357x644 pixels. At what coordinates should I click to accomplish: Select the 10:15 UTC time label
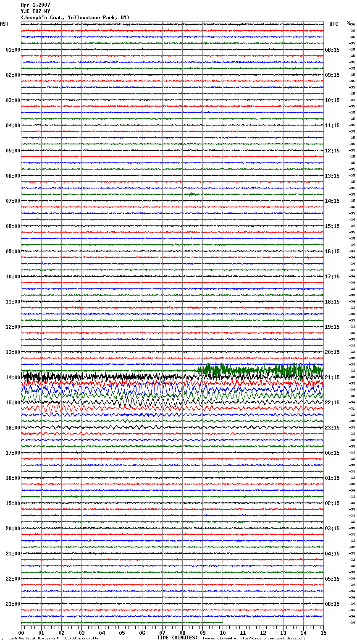332,100
